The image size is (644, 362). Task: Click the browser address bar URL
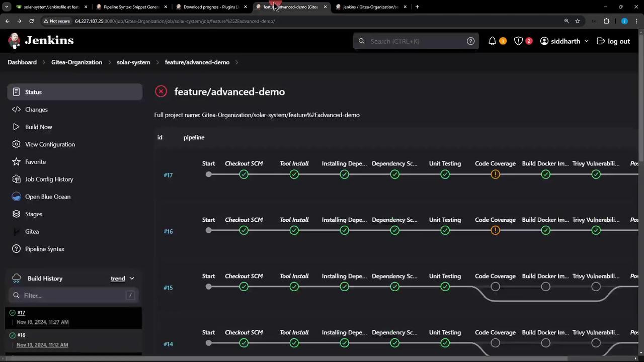[175, 21]
